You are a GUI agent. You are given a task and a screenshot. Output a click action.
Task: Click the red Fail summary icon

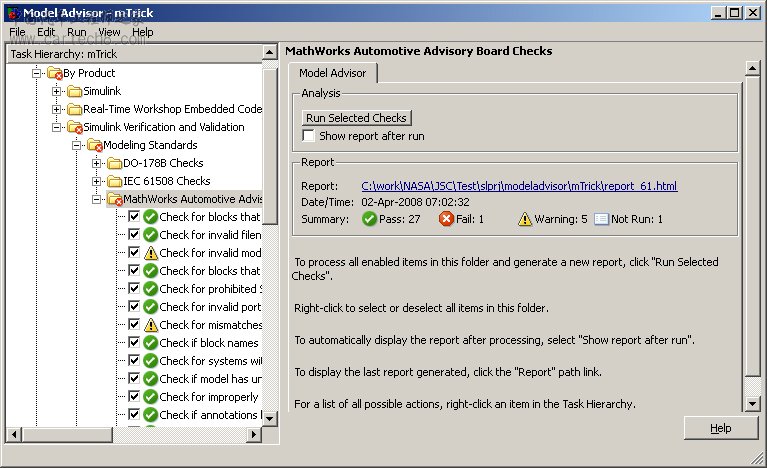(x=446, y=219)
